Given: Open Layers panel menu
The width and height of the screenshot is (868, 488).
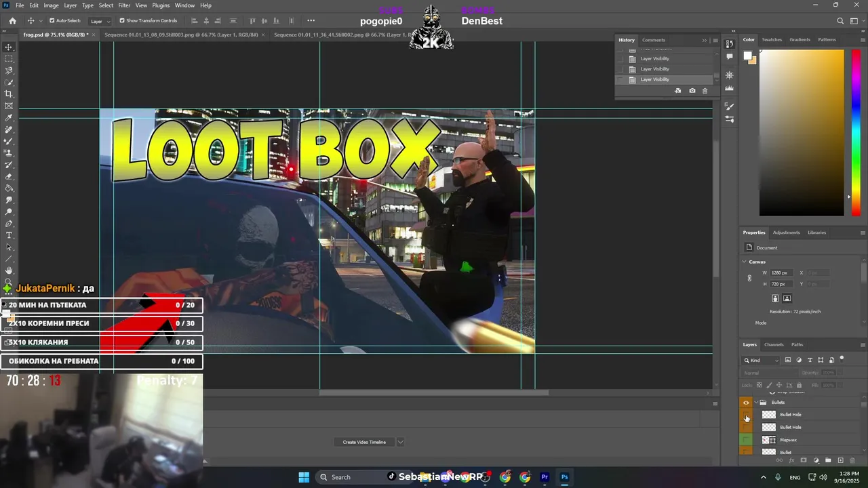Looking at the screenshot, I should click(863, 345).
